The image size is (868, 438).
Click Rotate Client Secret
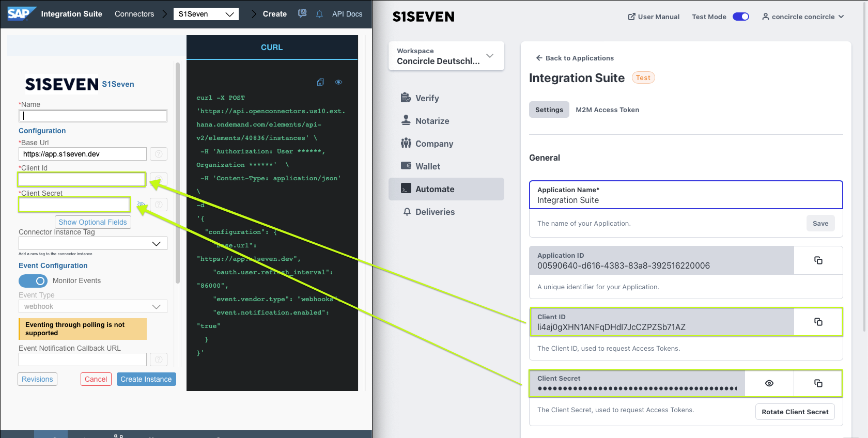point(795,412)
